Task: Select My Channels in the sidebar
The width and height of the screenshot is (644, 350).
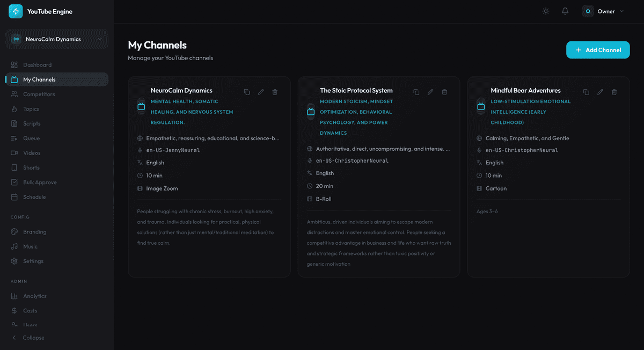Action: pos(57,79)
